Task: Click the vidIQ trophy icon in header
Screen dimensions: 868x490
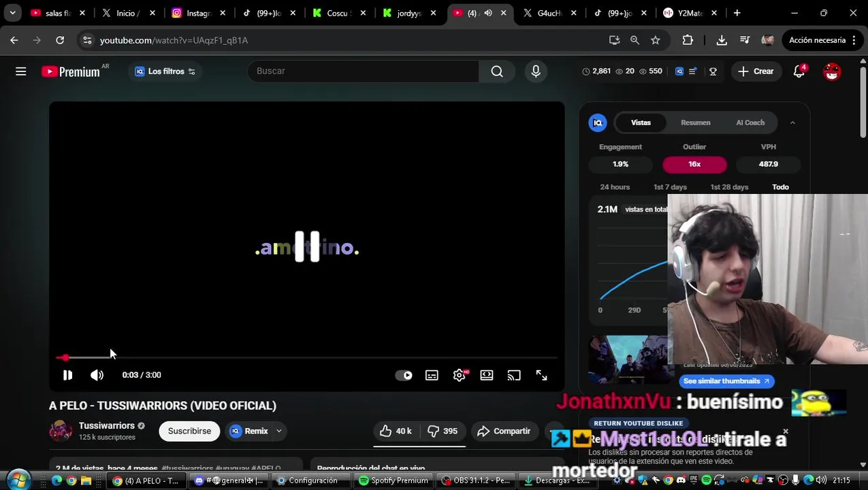Action: [713, 71]
